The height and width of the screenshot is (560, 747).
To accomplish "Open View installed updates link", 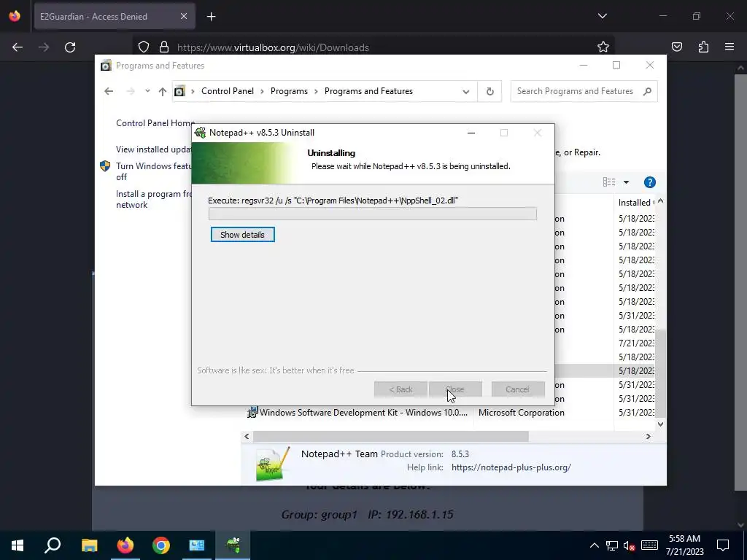I will point(153,149).
